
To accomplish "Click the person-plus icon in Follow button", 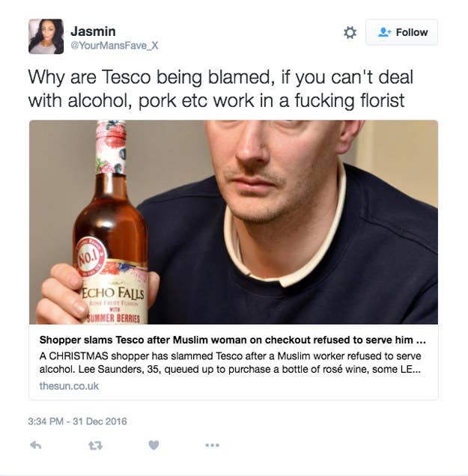I will point(384,32).
